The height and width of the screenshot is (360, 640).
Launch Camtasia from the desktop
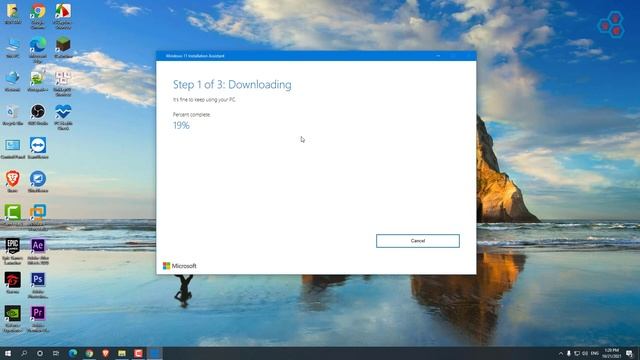tap(13, 215)
